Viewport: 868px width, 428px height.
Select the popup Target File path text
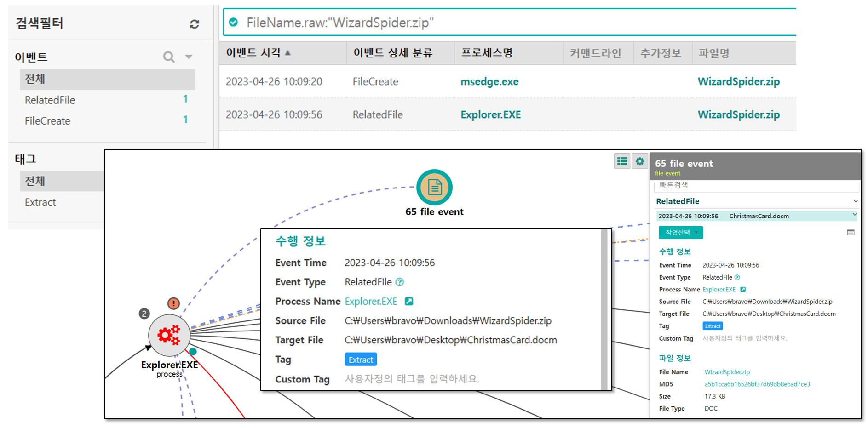click(451, 340)
